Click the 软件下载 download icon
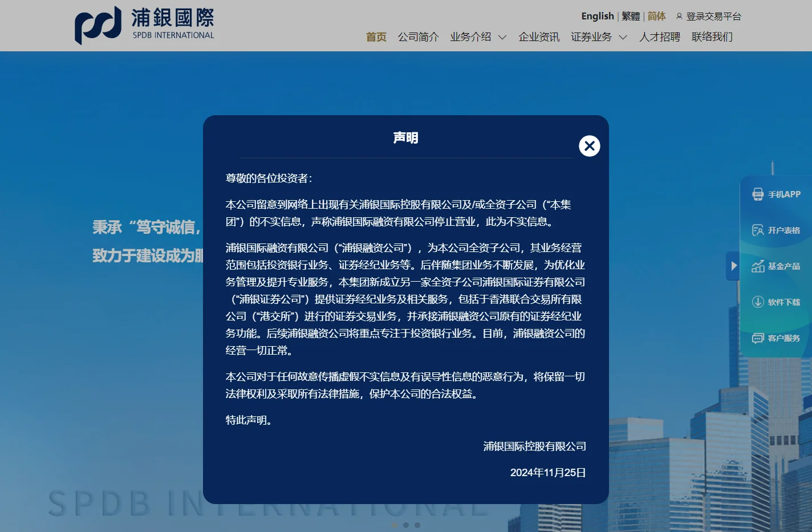The height and width of the screenshot is (532, 812). coord(758,302)
